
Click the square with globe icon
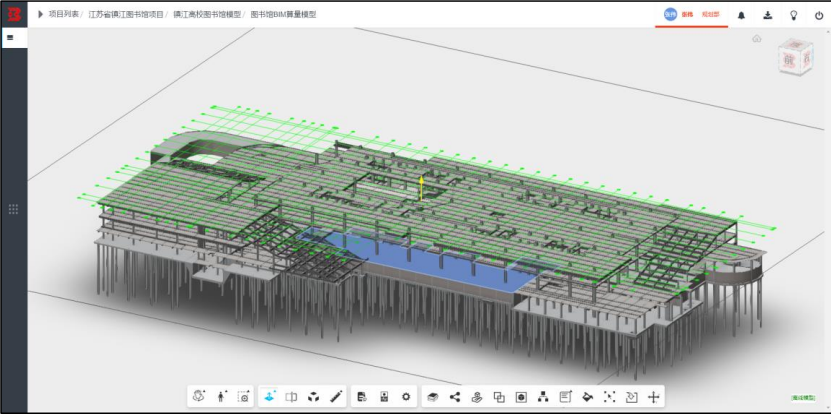(521, 396)
